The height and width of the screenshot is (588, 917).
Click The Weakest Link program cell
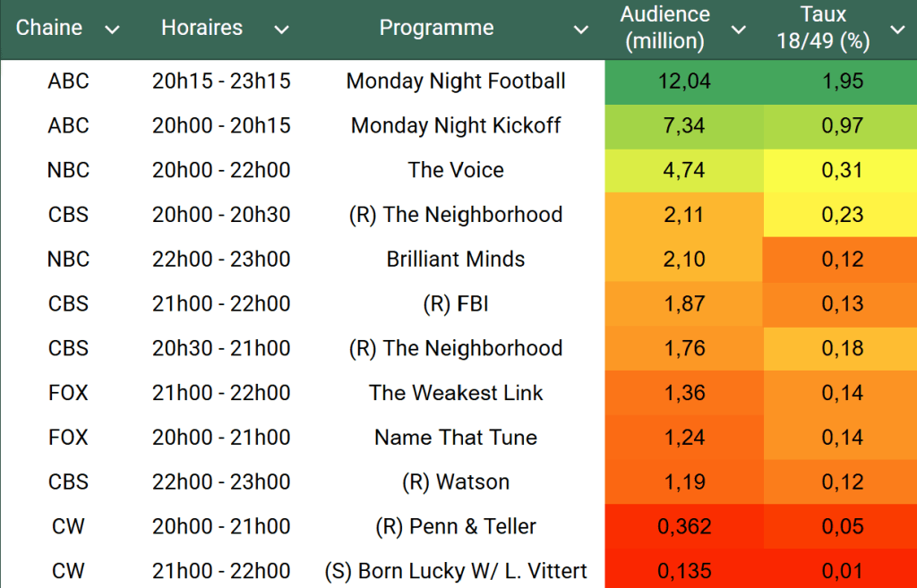click(456, 393)
